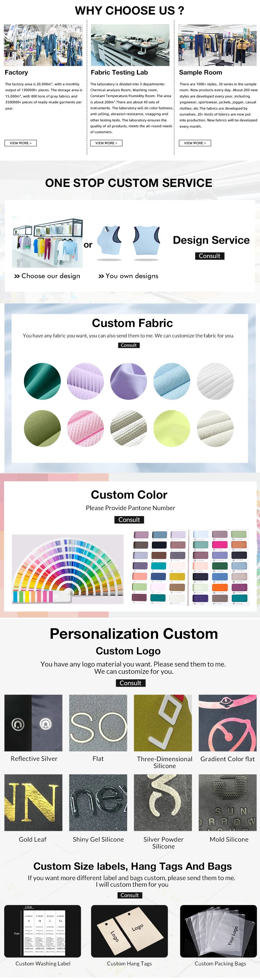Image resolution: width=260 pixels, height=980 pixels.
Task: Click the Mold Silicone logo sample
Action: 228,802
